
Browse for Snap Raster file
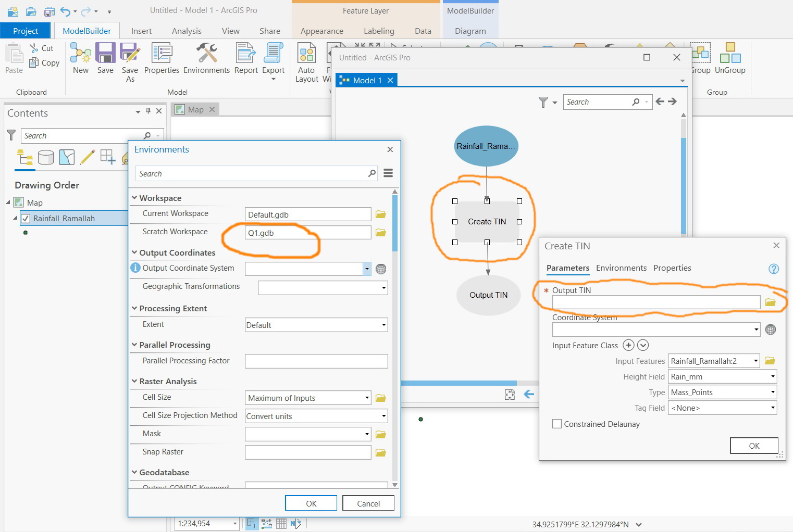point(381,452)
